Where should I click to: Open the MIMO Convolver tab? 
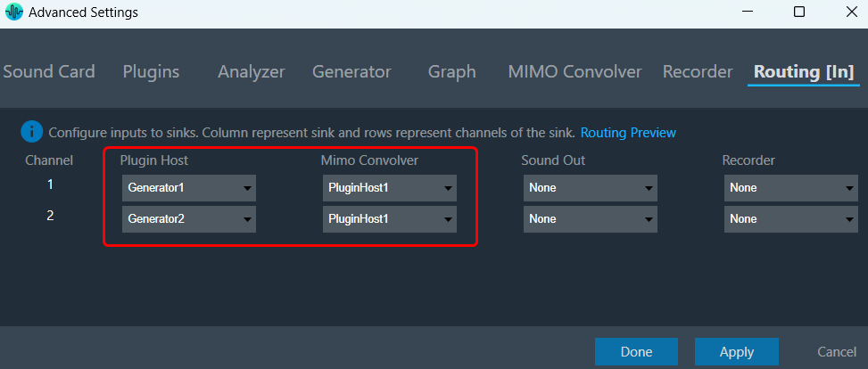coord(575,71)
